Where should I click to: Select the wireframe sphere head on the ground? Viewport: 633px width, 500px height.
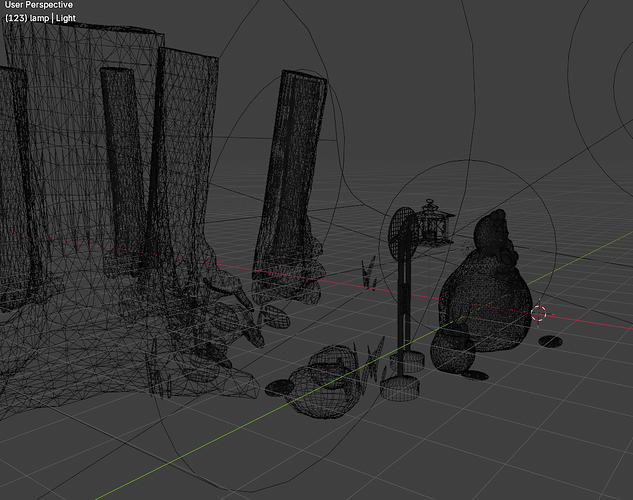[x=325, y=381]
